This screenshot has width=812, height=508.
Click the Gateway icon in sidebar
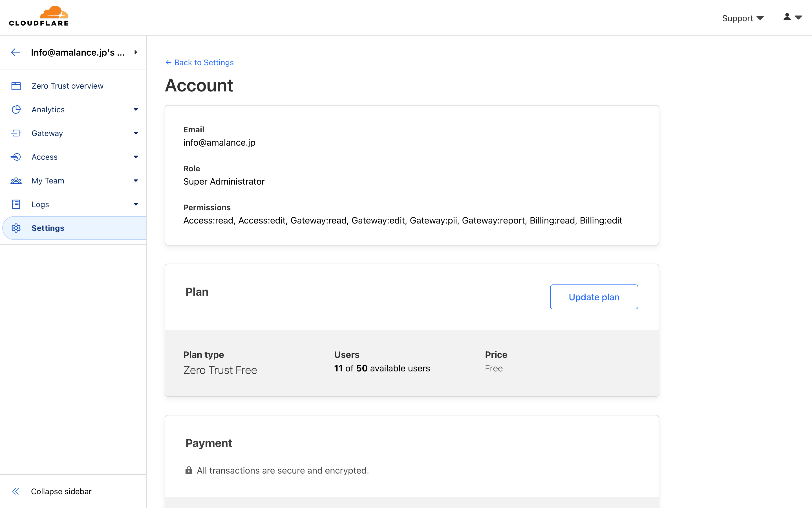click(16, 133)
